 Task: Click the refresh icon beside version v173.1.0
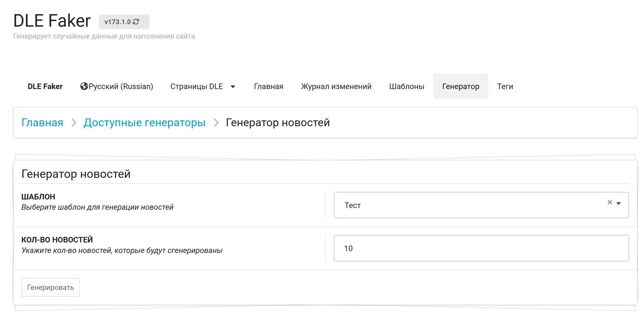[x=136, y=22]
